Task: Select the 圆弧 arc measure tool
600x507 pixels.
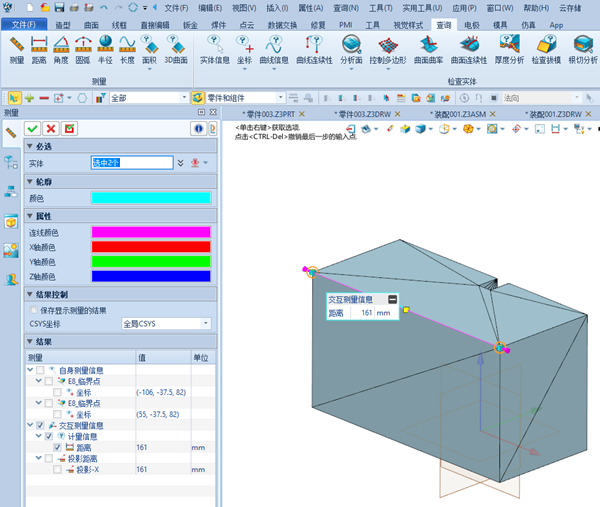Action: (x=83, y=50)
